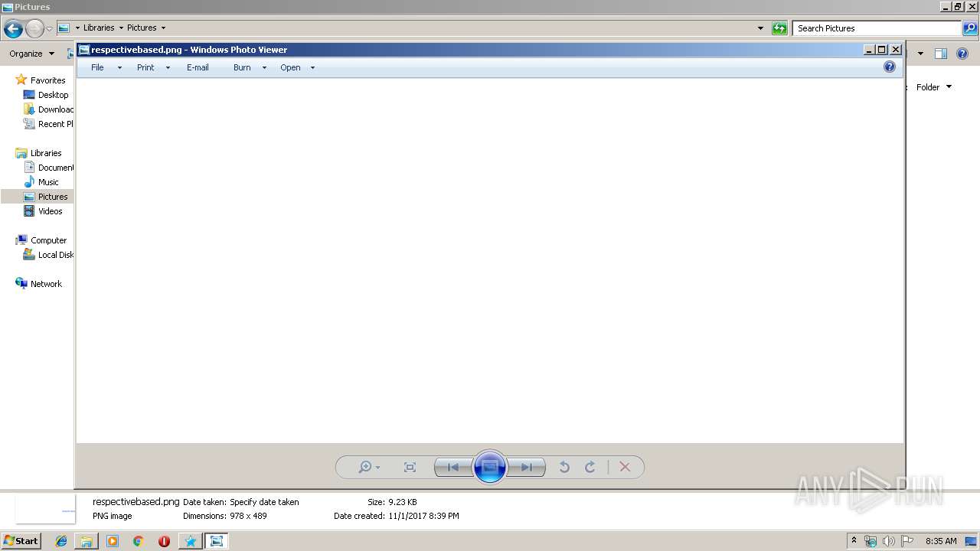The height and width of the screenshot is (551, 980).
Task: Expand the arrow after Pictures in address bar
Action: point(164,28)
